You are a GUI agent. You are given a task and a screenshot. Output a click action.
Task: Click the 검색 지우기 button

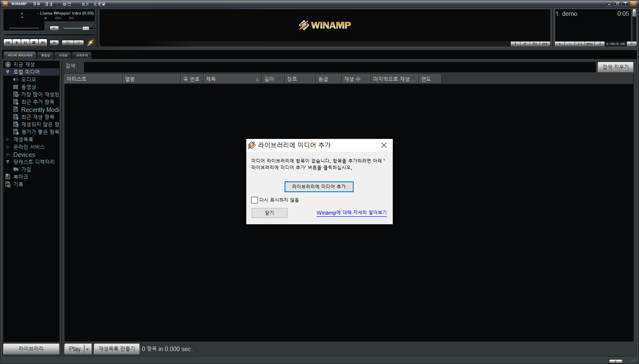tap(616, 67)
